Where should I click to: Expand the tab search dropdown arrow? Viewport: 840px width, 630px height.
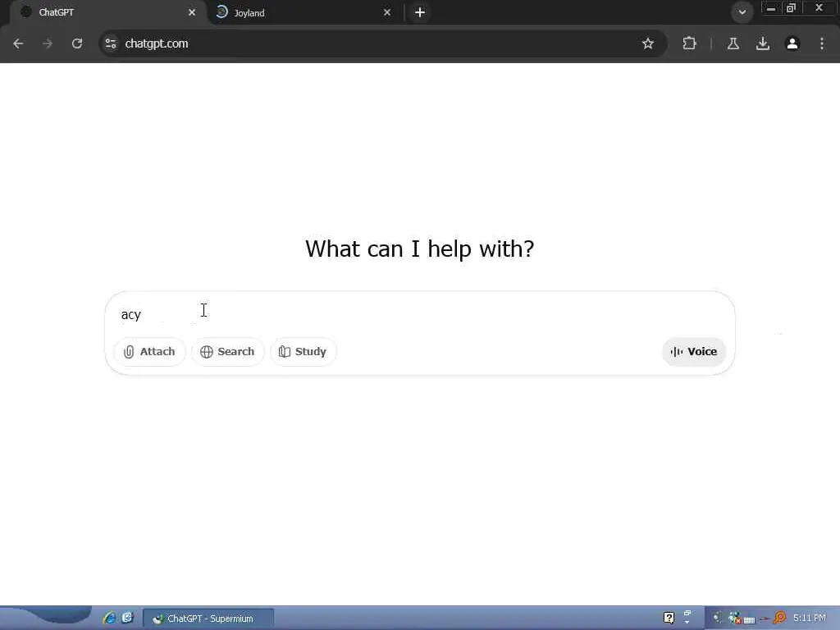click(742, 12)
